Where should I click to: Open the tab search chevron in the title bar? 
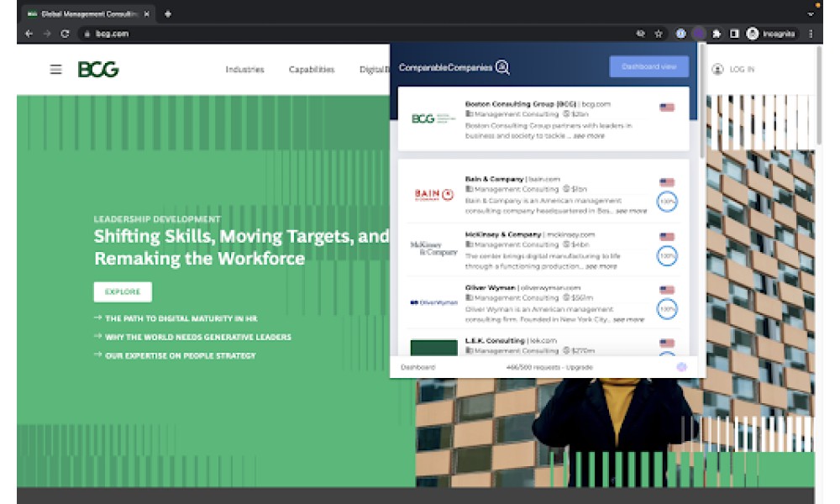(x=811, y=14)
